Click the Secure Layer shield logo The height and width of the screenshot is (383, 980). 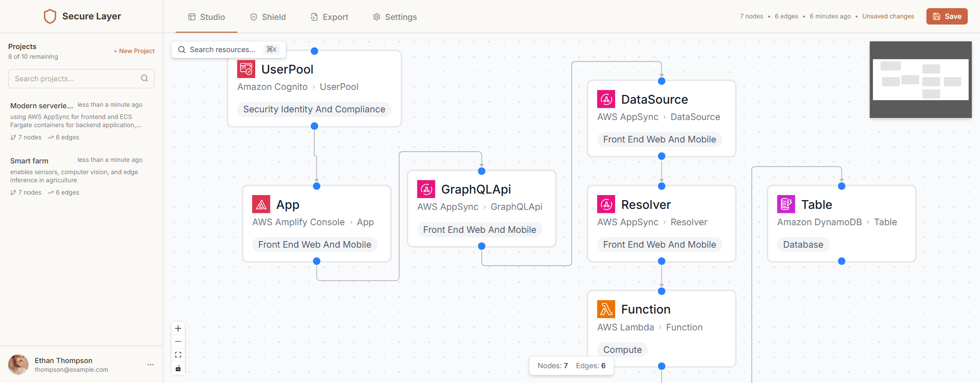coord(50,16)
